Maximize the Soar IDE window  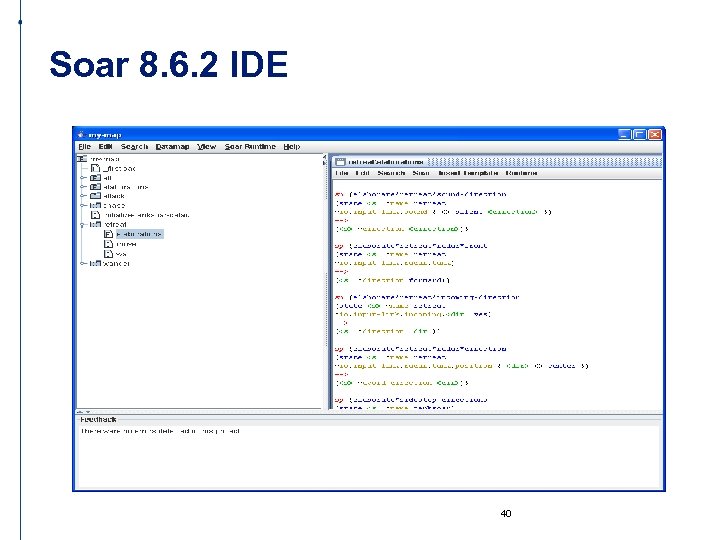point(639,134)
